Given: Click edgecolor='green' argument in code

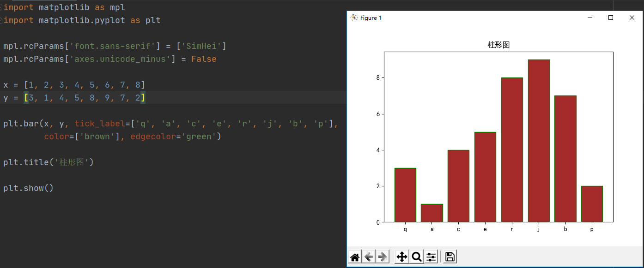Looking at the screenshot, I should coord(173,137).
